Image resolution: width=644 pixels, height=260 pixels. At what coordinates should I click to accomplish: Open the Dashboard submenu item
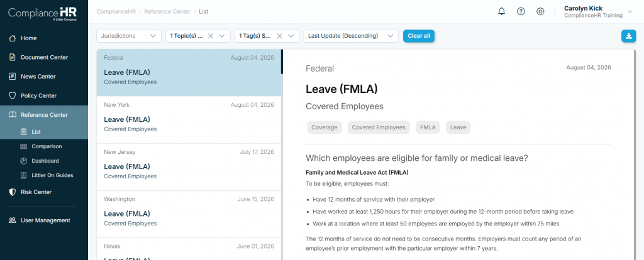pyautogui.click(x=44, y=161)
